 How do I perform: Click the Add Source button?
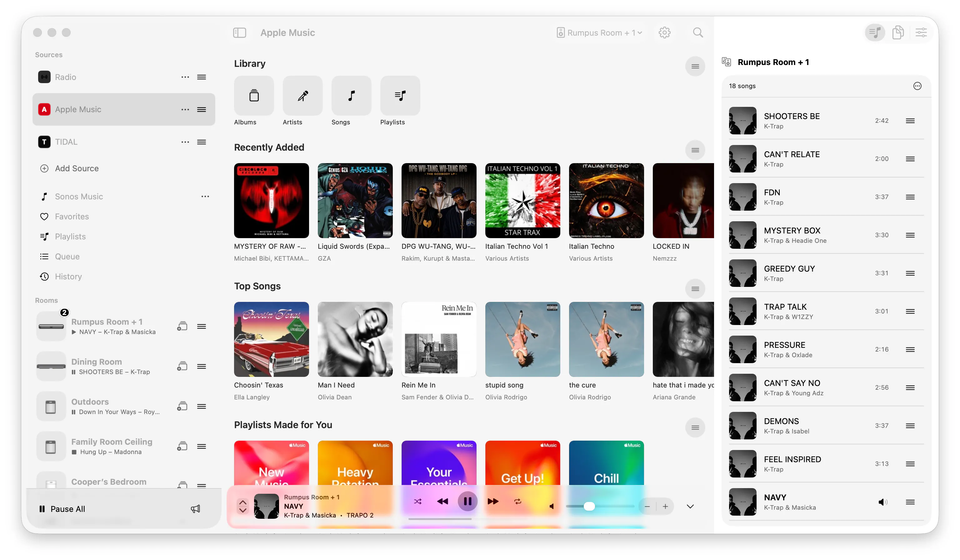(x=70, y=168)
